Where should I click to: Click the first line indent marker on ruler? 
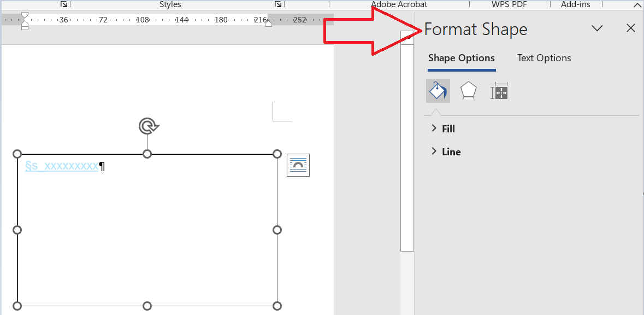pyautogui.click(x=25, y=16)
